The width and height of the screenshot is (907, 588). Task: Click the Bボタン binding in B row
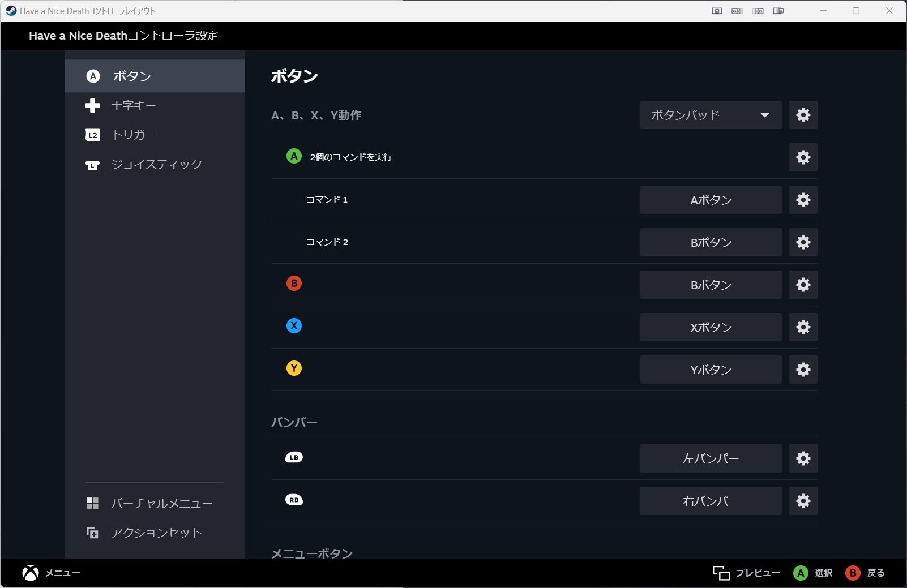pyautogui.click(x=711, y=285)
